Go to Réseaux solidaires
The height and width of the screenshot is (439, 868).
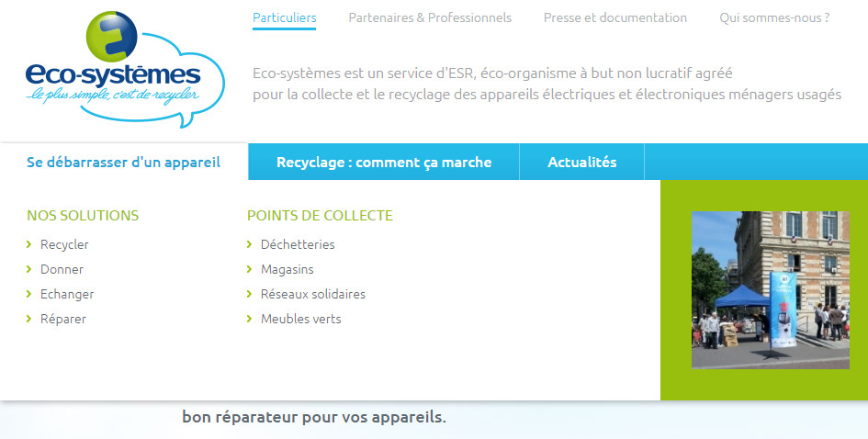312,295
